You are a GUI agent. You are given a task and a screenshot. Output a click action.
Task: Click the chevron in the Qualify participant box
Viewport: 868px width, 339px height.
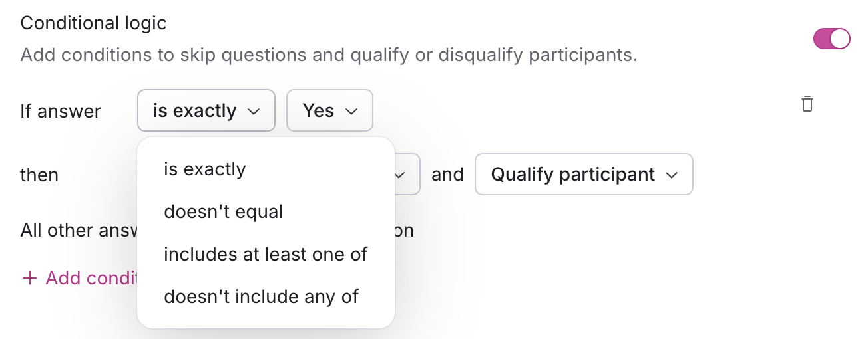pyautogui.click(x=672, y=175)
